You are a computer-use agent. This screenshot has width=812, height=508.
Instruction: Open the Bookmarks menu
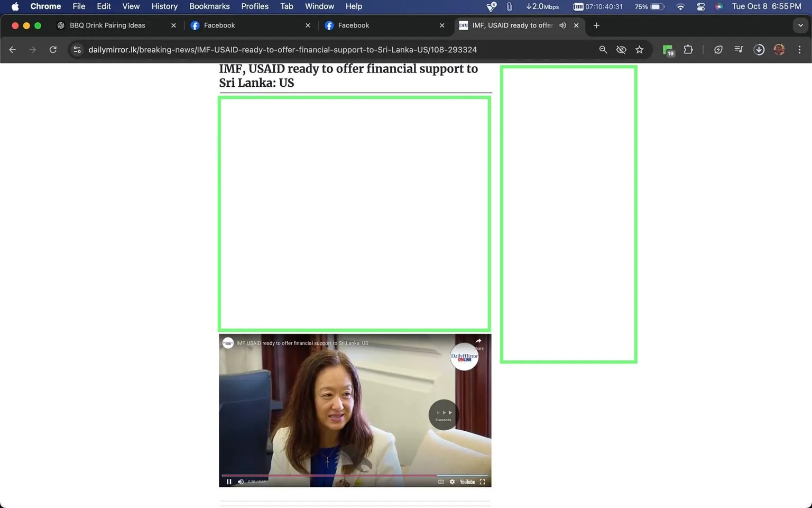[x=209, y=6]
